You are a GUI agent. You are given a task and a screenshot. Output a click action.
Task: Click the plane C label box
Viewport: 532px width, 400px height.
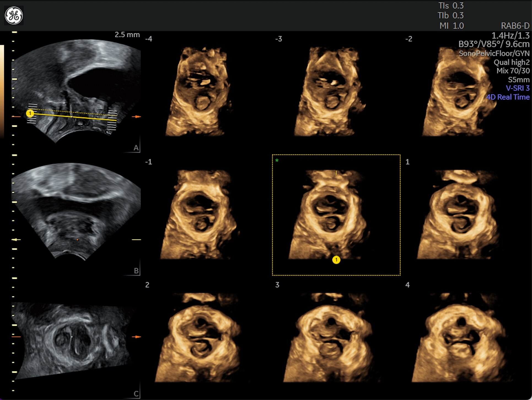click(136, 394)
